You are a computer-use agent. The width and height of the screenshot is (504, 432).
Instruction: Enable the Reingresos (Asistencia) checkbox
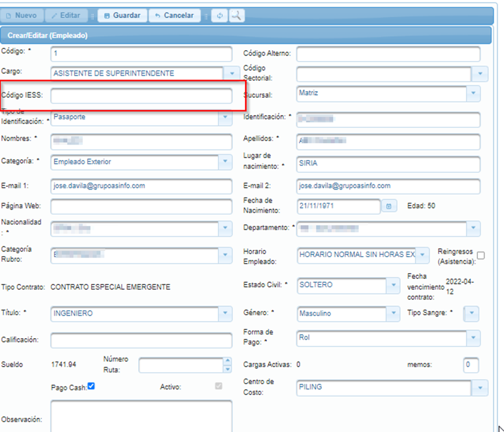[481, 256]
